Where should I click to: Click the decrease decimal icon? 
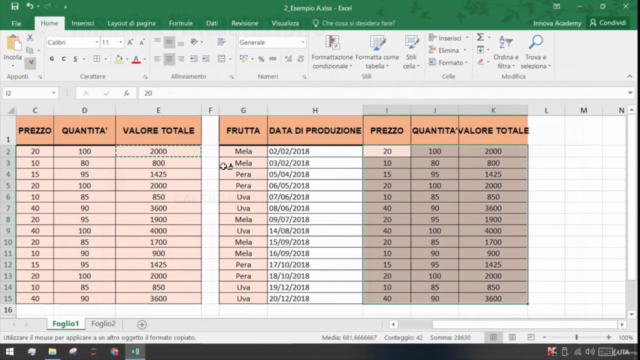[300, 59]
